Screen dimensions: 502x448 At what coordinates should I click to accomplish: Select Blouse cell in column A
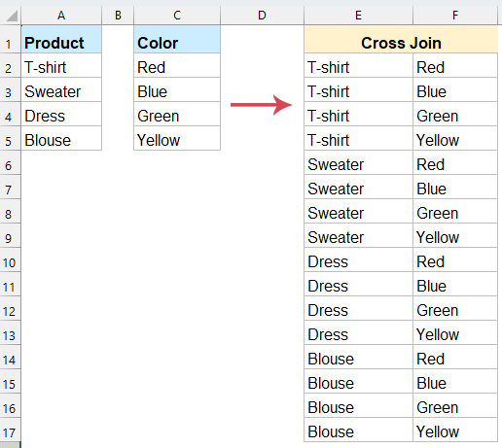[61, 138]
